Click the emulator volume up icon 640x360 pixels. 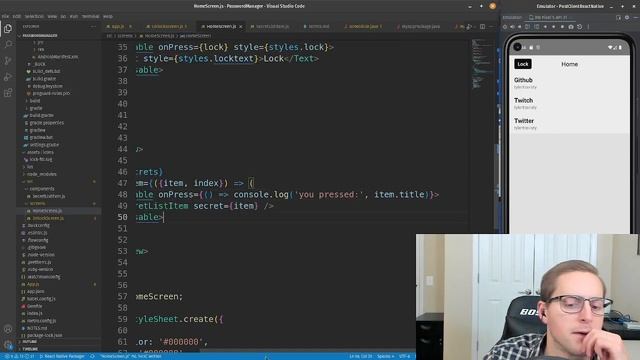[512, 27]
